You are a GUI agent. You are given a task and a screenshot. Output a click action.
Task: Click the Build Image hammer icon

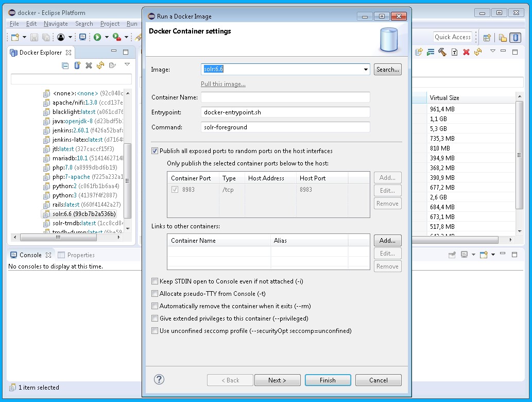tap(442, 52)
